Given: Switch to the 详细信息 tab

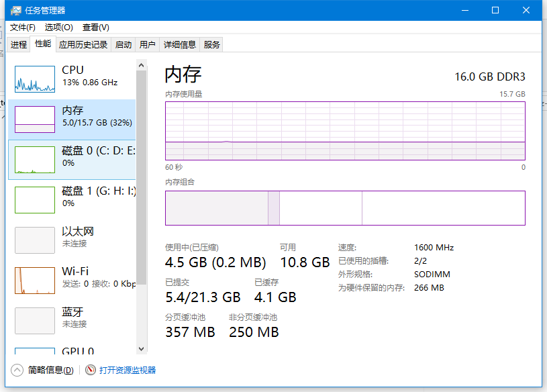Looking at the screenshot, I should coord(180,45).
